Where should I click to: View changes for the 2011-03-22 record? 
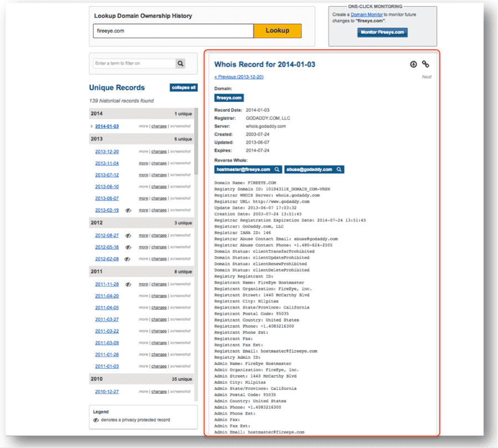tap(159, 331)
